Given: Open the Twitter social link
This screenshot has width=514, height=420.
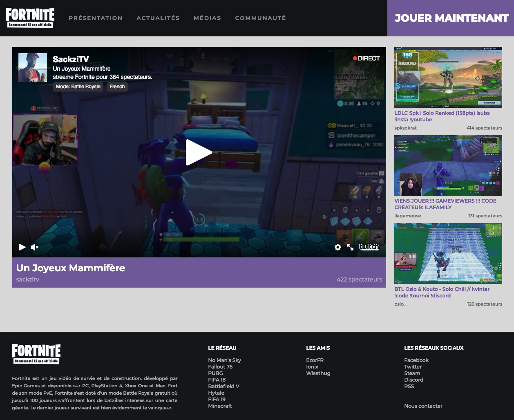Looking at the screenshot, I should pyautogui.click(x=413, y=367).
